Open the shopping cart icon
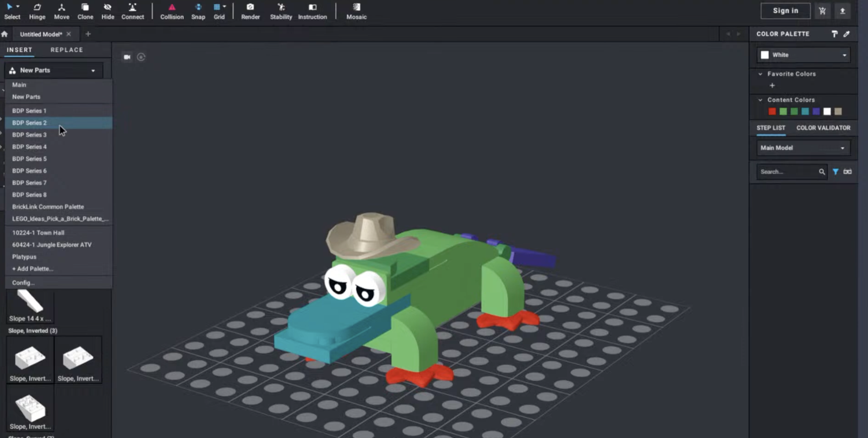868x438 pixels. pyautogui.click(x=822, y=11)
